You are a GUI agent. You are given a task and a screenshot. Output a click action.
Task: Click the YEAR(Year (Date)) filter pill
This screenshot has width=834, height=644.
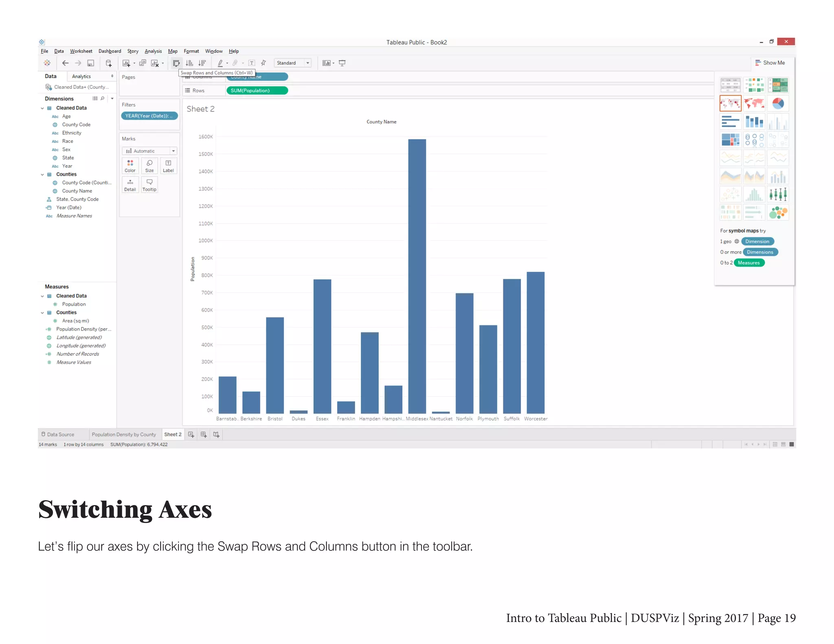click(x=149, y=116)
